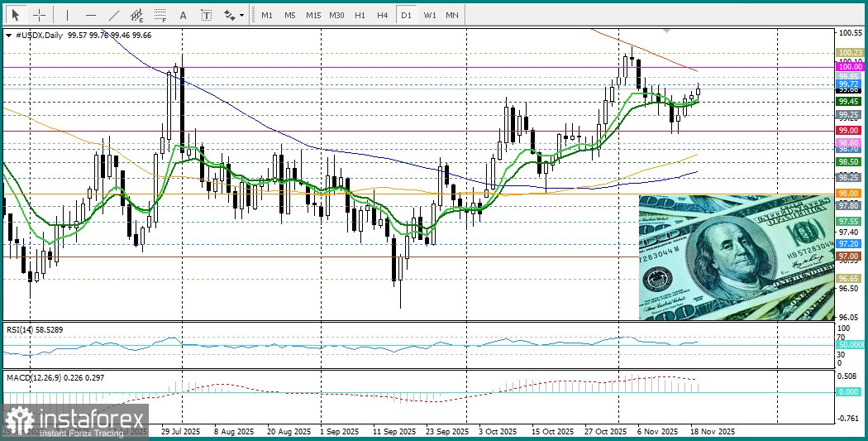868x441 pixels.
Task: Draw a vertical line tool
Action: [x=67, y=15]
